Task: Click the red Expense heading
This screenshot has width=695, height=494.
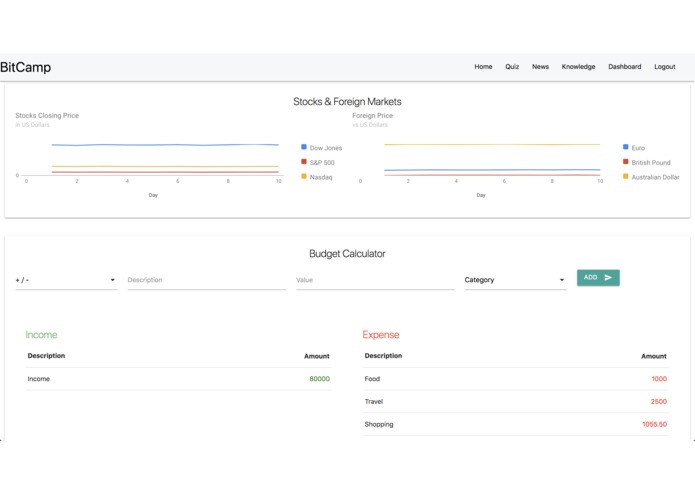Action: click(x=381, y=335)
